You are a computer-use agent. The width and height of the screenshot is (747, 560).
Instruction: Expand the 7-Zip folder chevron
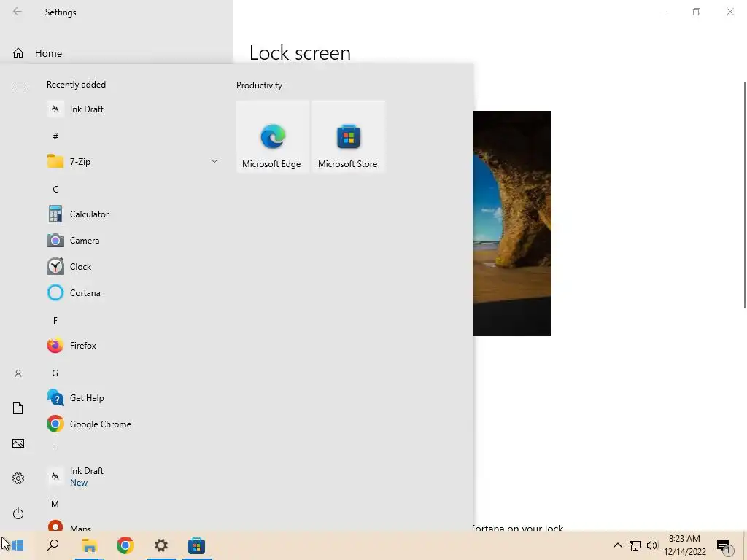click(214, 161)
